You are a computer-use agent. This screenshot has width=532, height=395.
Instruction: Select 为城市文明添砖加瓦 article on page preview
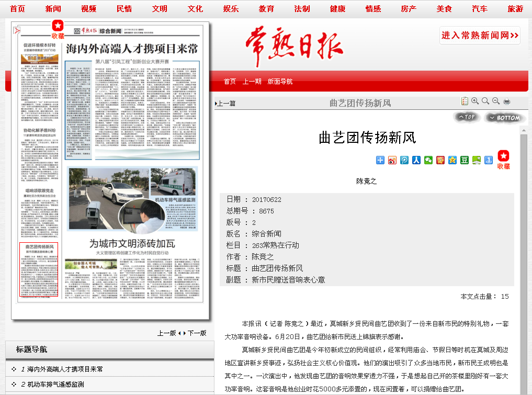tap(132, 244)
